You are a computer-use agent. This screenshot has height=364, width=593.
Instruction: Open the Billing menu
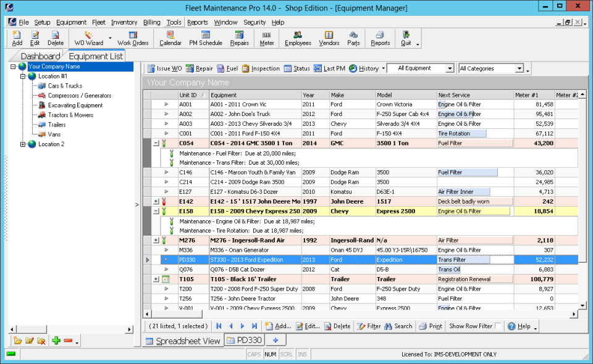[x=151, y=22]
